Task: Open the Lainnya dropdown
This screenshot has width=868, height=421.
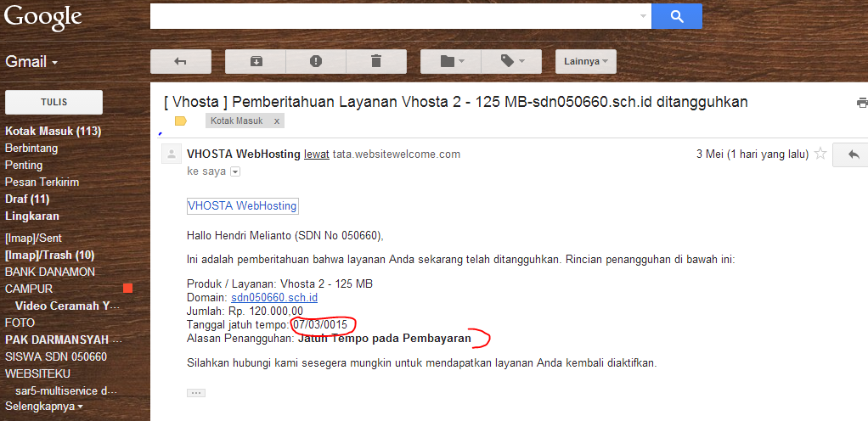Action: coord(586,61)
